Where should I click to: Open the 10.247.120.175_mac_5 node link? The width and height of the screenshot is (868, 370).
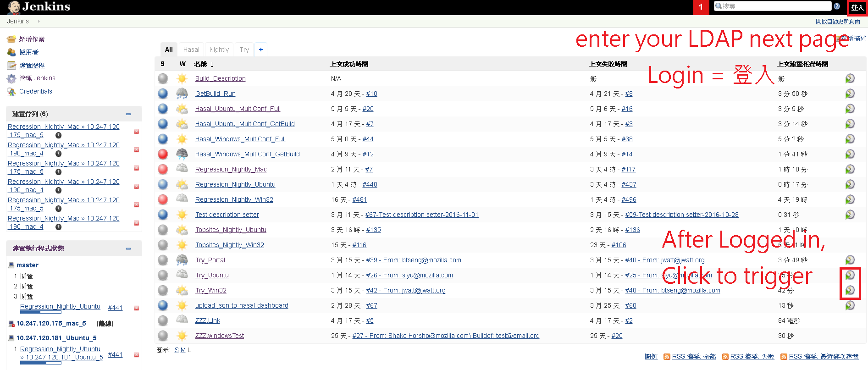[51, 323]
